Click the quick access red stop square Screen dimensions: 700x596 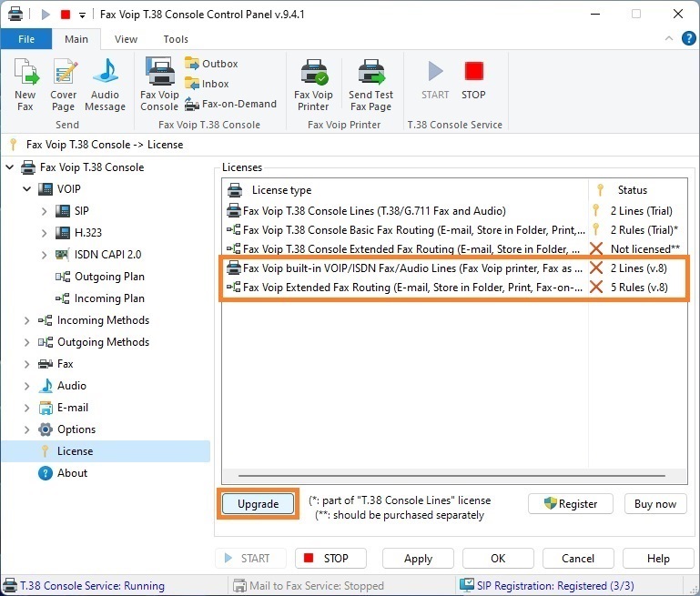(x=66, y=15)
